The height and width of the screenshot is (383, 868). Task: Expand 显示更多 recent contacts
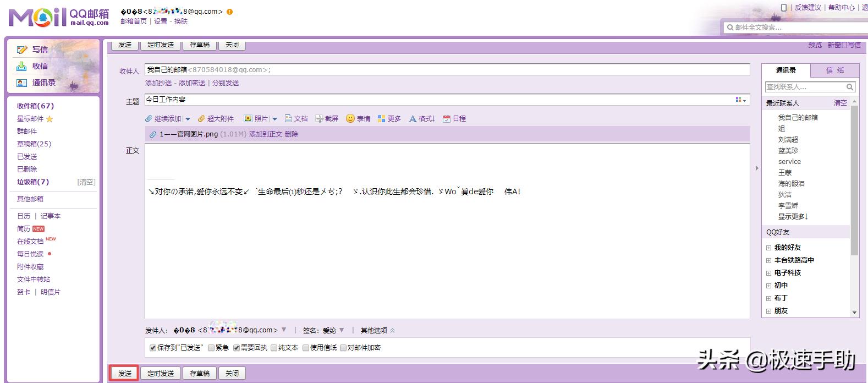[793, 217]
